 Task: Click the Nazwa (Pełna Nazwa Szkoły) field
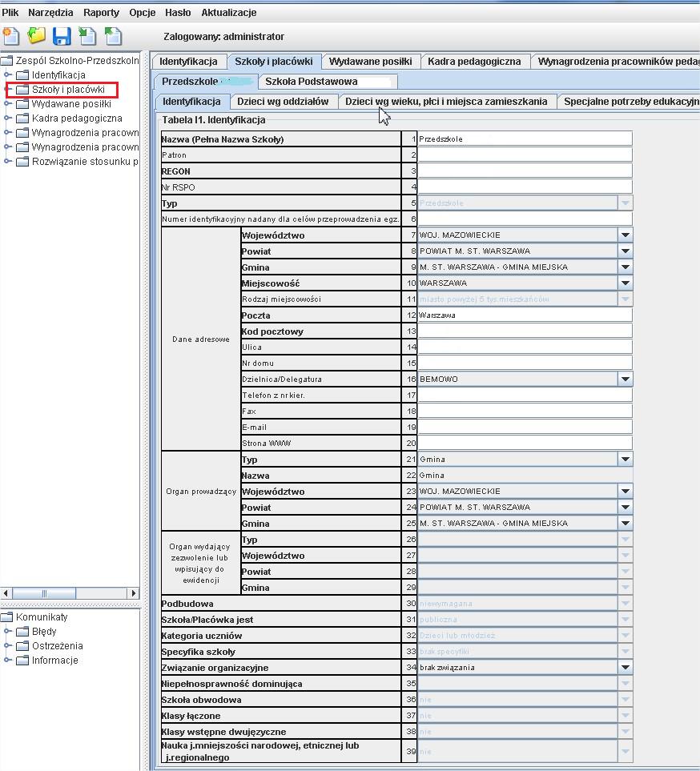[525, 139]
